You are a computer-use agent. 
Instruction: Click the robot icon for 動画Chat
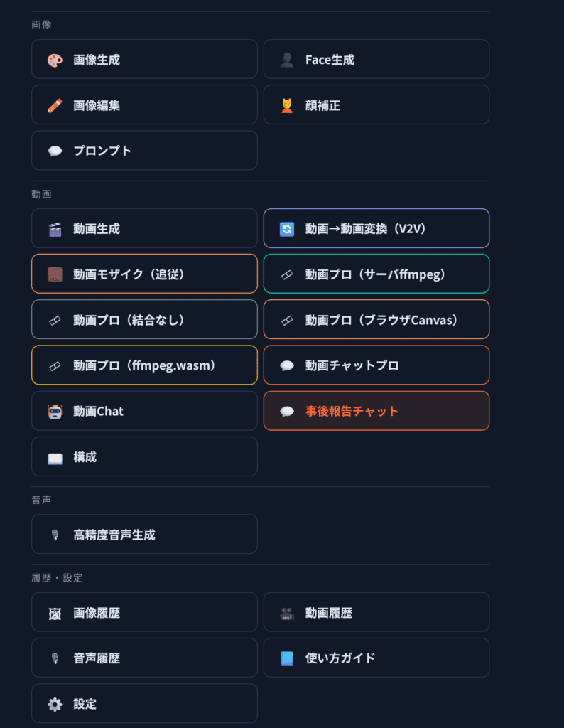point(55,411)
